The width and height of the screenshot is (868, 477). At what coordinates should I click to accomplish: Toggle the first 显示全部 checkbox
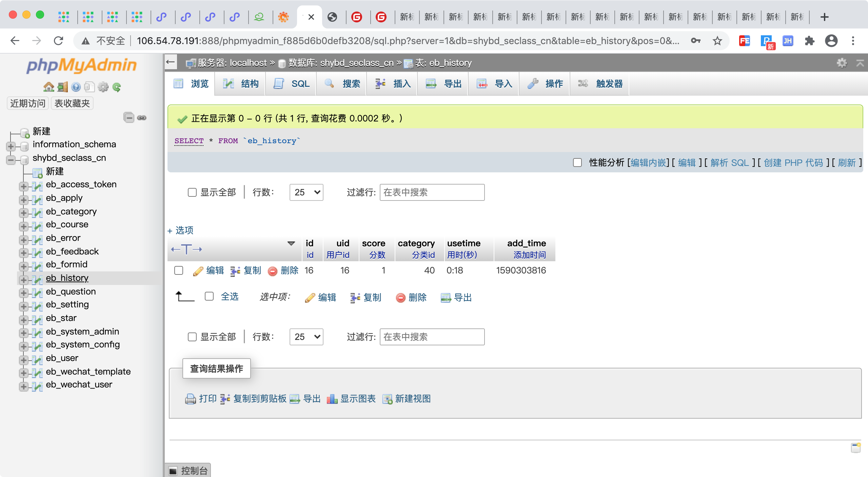tap(192, 192)
